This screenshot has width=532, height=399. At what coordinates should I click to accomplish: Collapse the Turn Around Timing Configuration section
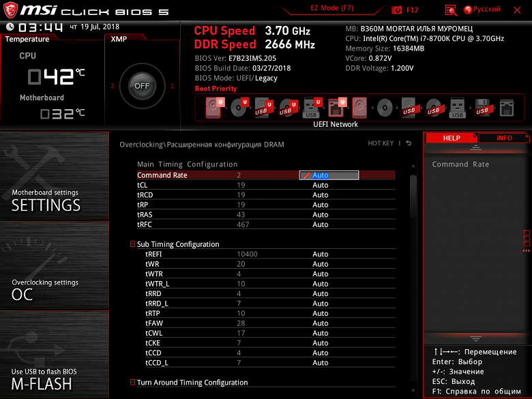coord(133,383)
